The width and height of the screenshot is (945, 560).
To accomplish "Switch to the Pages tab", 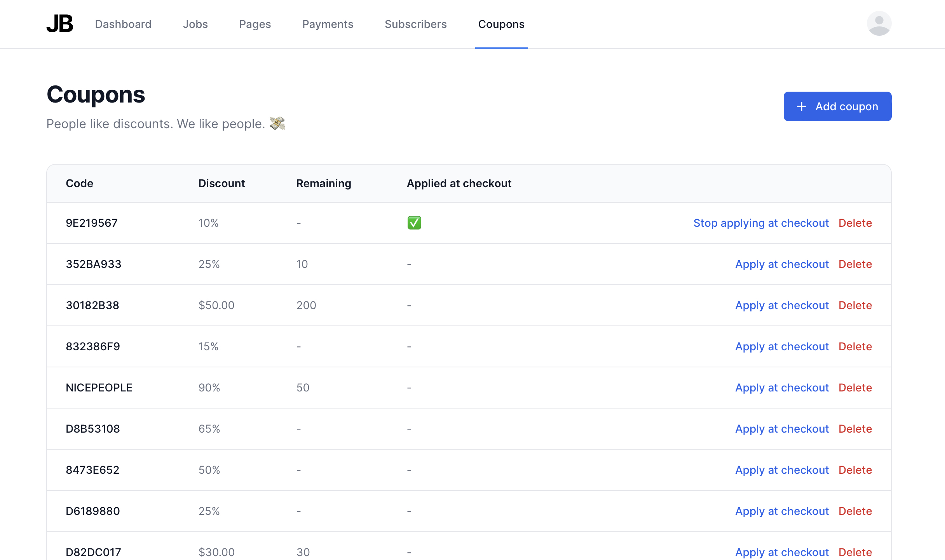I will click(x=255, y=24).
